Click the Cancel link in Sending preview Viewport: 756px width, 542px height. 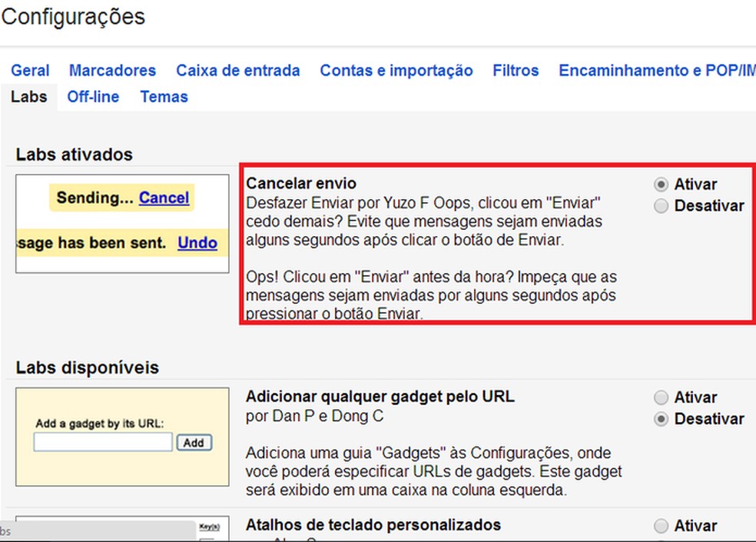point(164,198)
